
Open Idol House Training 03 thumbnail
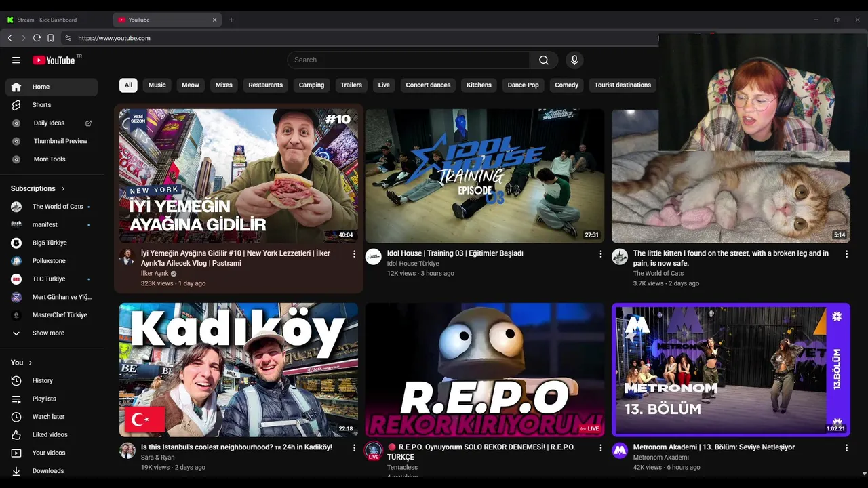(485, 176)
